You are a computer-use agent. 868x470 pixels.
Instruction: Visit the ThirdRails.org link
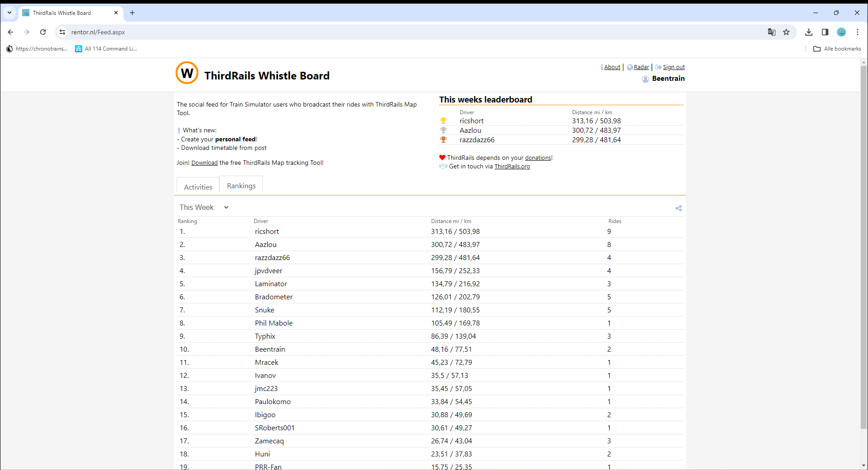[x=512, y=167]
